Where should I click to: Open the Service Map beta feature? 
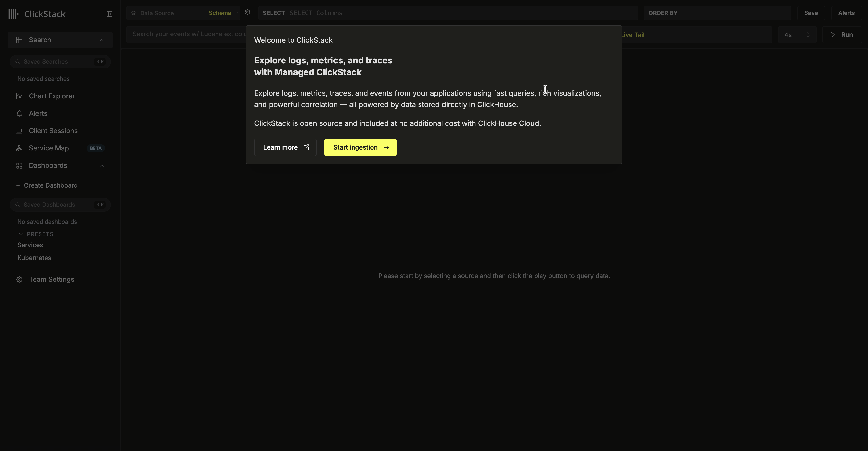[x=48, y=148]
